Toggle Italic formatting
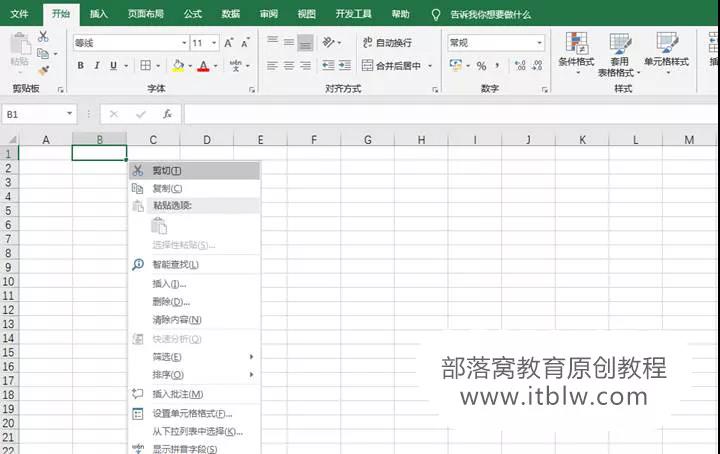 [97, 66]
